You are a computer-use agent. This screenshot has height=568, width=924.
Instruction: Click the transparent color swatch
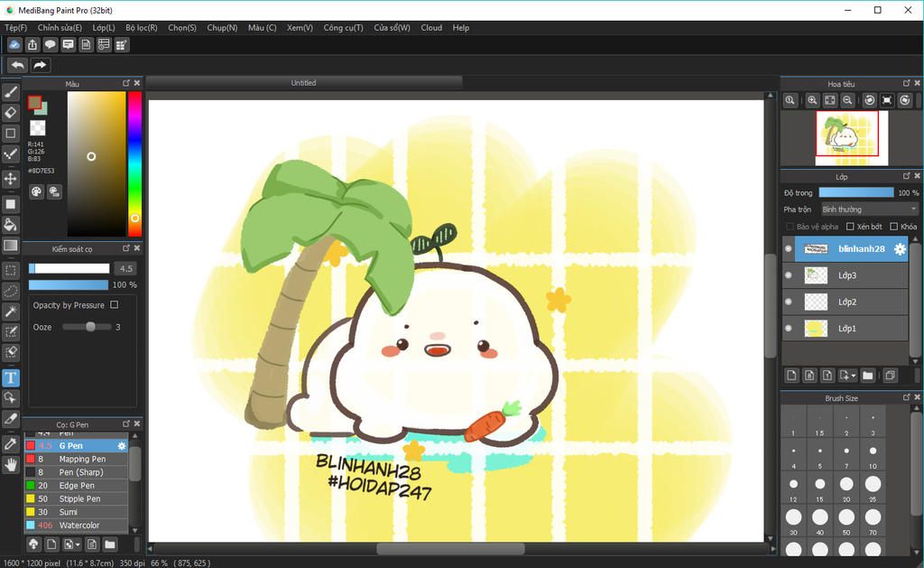38,128
